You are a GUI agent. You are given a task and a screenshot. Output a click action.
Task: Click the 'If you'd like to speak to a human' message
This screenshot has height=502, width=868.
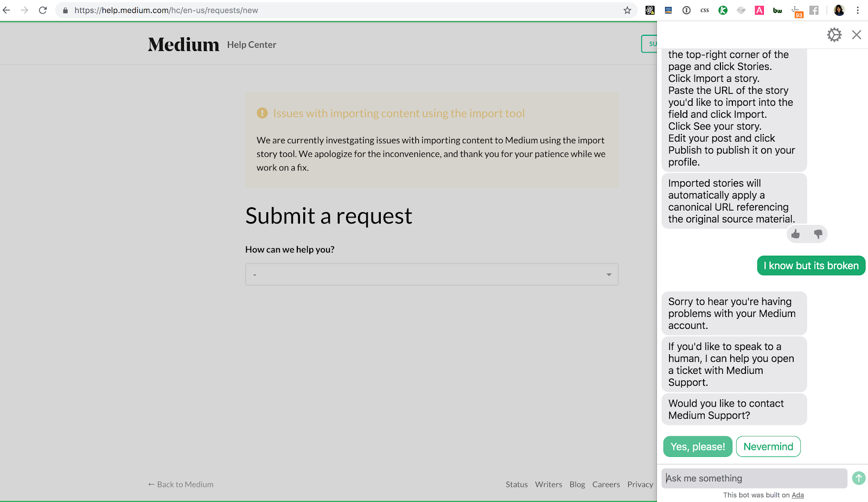734,364
